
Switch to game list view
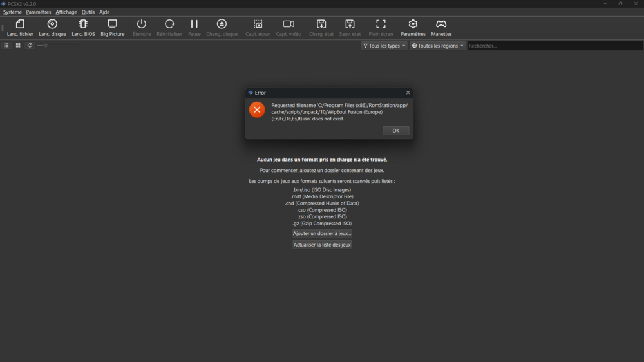click(x=6, y=46)
